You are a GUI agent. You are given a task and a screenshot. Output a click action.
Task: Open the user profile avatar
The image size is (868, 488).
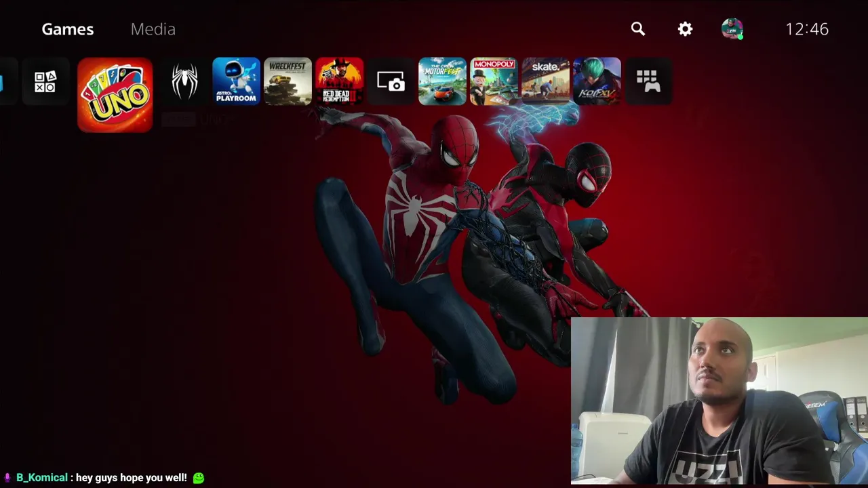[732, 29]
